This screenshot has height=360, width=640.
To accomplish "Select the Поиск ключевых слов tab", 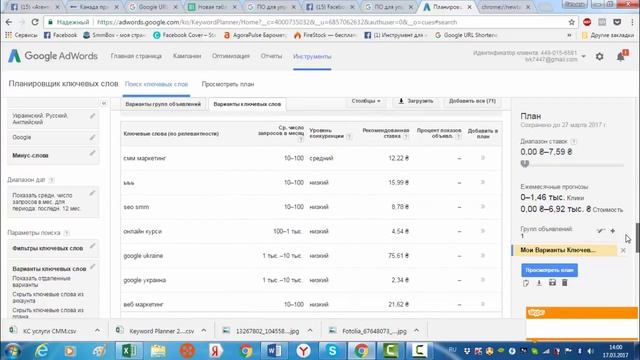I will (x=156, y=84).
